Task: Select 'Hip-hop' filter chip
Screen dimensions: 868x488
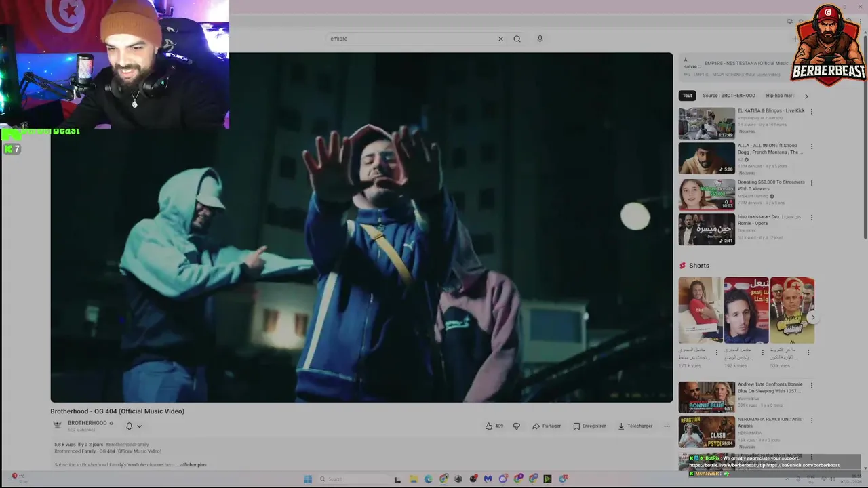Action: 778,96
